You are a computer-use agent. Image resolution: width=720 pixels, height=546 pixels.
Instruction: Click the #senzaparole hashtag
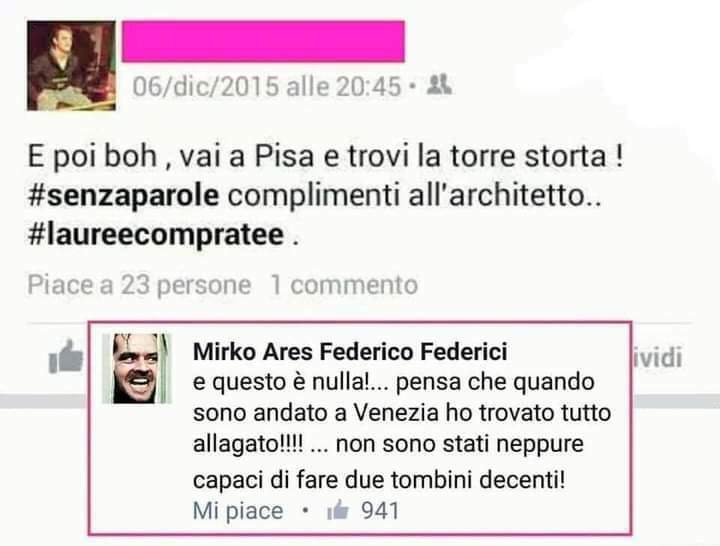124,196
